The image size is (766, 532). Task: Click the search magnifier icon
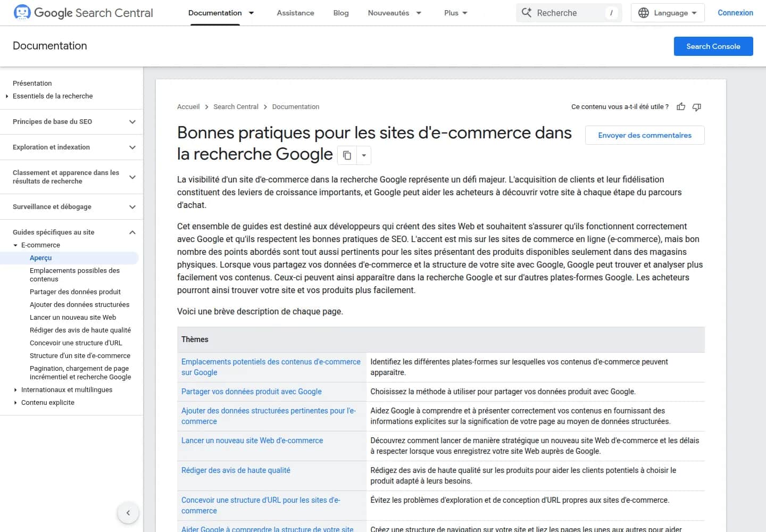(x=527, y=13)
